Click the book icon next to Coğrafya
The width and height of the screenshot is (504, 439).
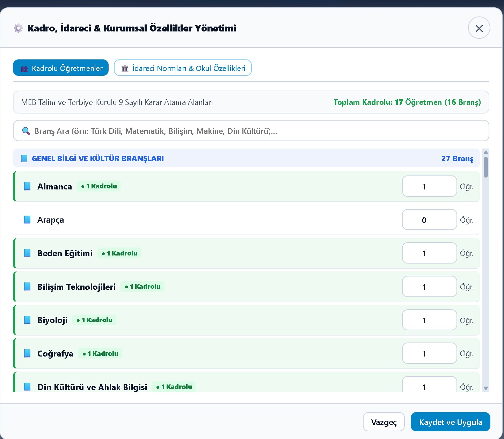27,353
